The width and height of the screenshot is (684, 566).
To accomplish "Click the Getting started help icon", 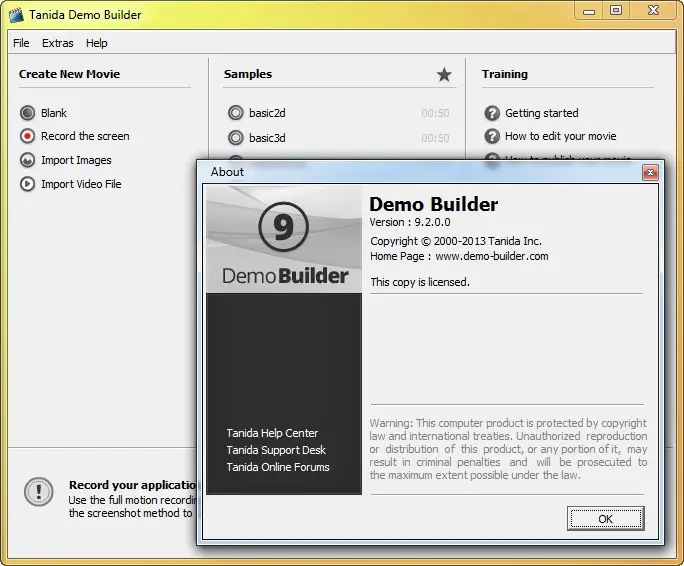I will tap(492, 113).
